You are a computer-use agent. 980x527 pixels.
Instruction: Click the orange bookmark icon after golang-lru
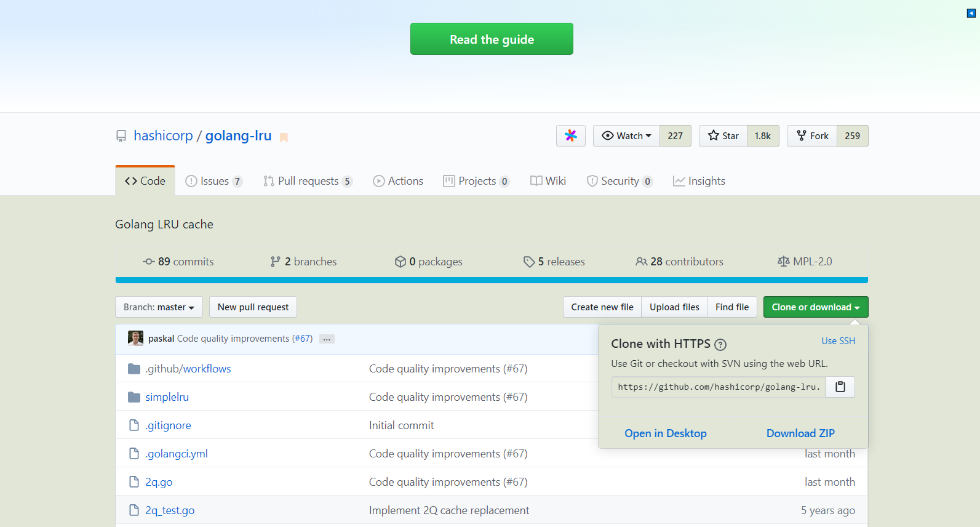click(284, 137)
